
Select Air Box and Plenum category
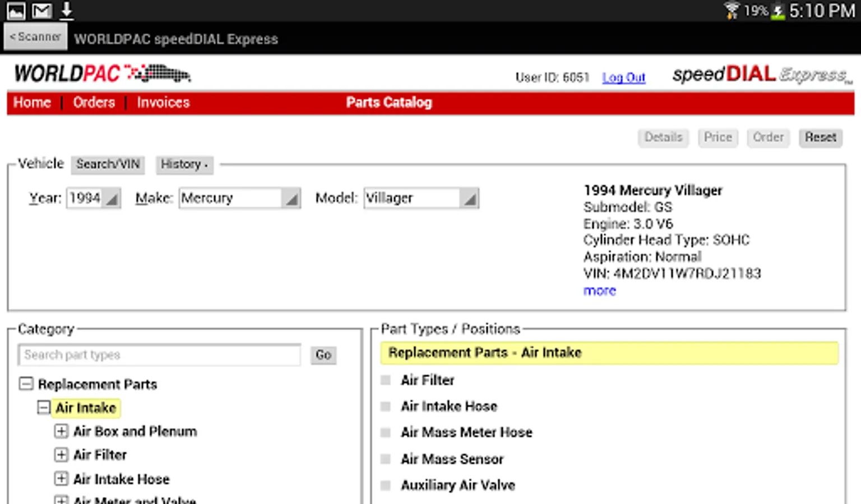click(135, 431)
